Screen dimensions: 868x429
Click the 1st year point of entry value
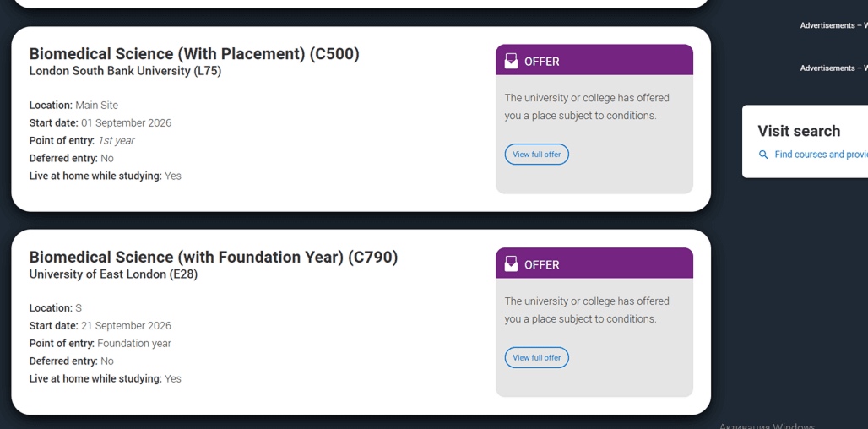coord(116,141)
